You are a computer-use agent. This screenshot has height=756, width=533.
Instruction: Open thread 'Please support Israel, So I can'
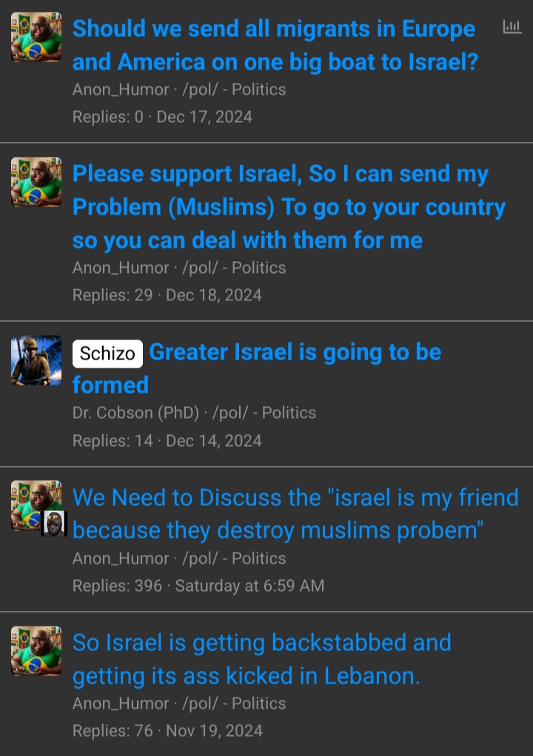click(289, 207)
